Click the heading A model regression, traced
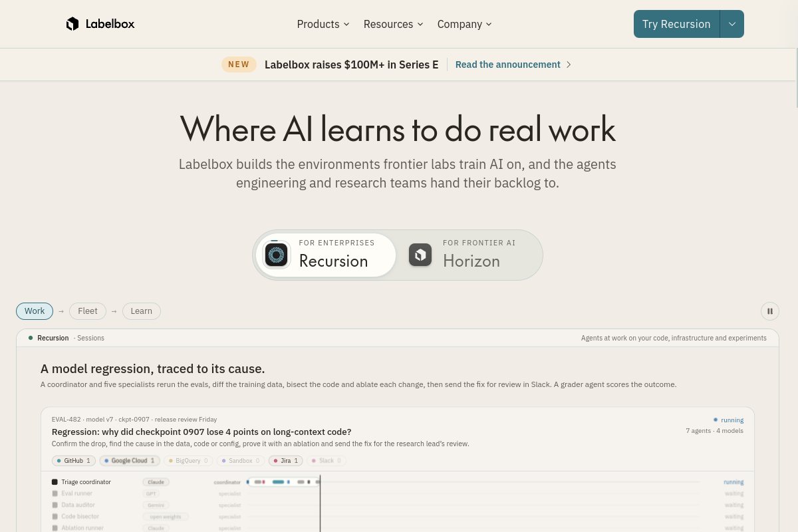 pos(152,368)
